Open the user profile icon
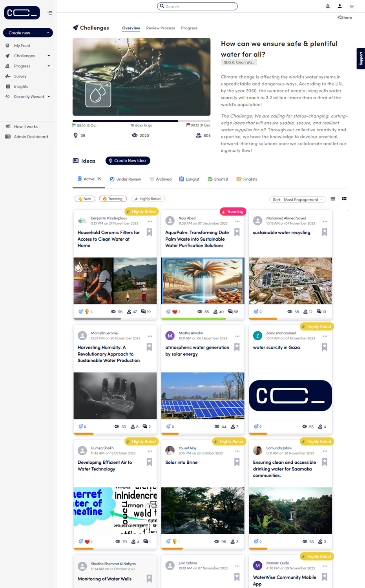 pos(340,6)
